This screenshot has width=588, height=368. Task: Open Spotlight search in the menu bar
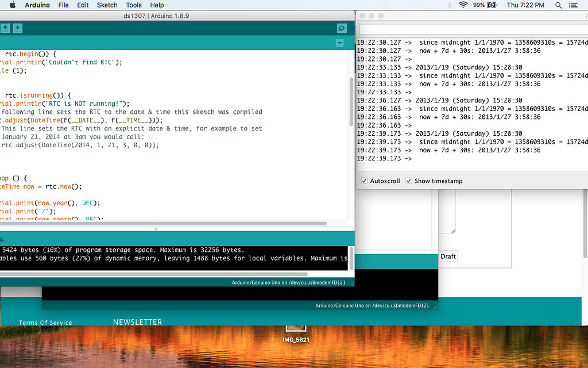coord(558,5)
